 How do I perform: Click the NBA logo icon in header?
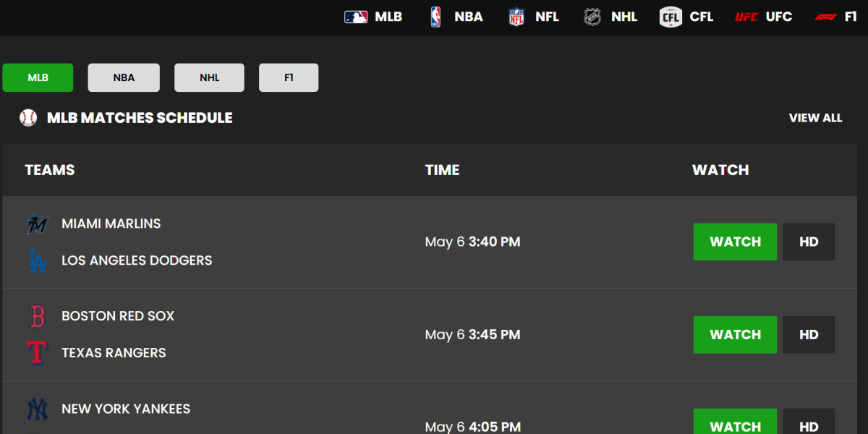click(x=435, y=17)
